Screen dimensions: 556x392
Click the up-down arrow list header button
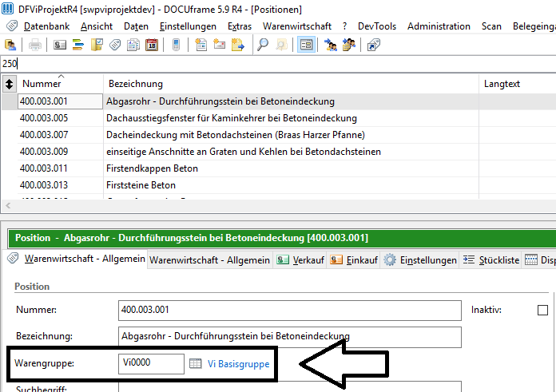point(10,84)
